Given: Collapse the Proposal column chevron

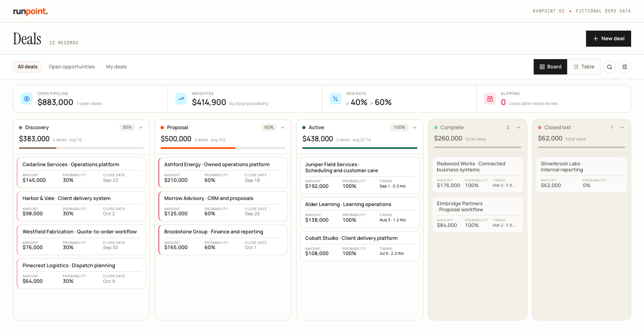Looking at the screenshot, I should tap(283, 128).
